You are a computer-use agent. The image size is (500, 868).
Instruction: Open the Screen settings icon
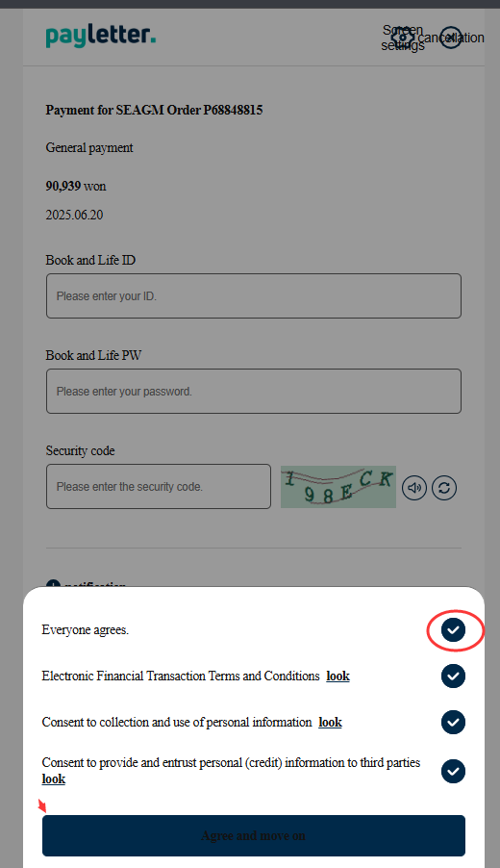(402, 38)
